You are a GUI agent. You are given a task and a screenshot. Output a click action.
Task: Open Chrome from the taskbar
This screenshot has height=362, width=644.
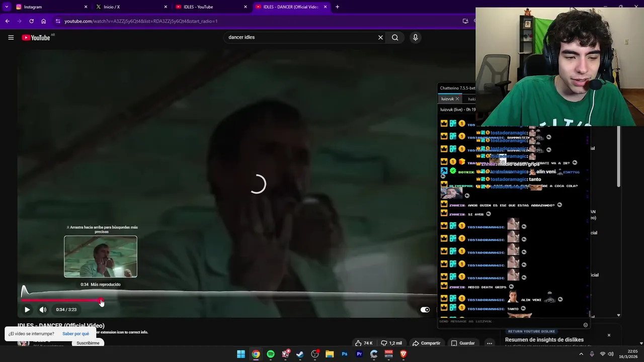pos(256,354)
